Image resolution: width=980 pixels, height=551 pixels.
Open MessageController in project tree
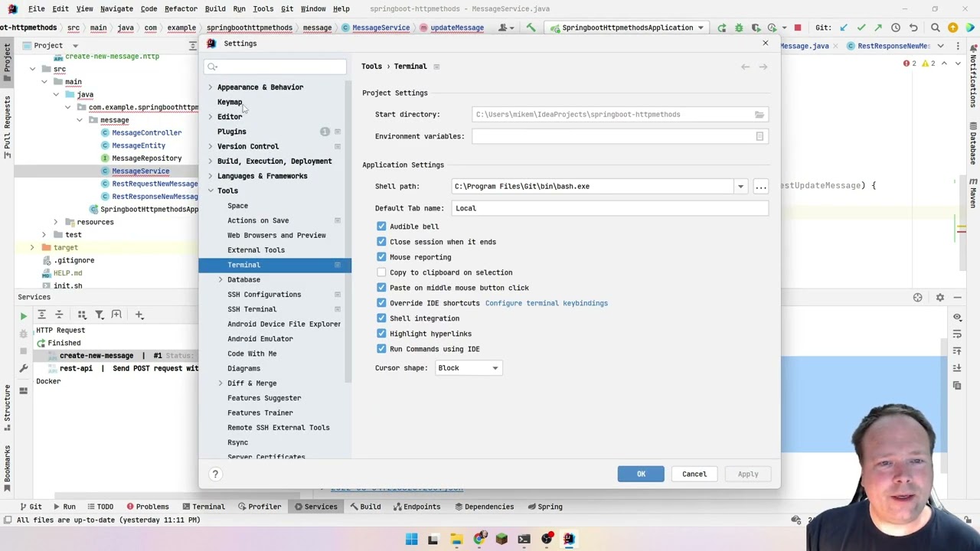point(147,132)
